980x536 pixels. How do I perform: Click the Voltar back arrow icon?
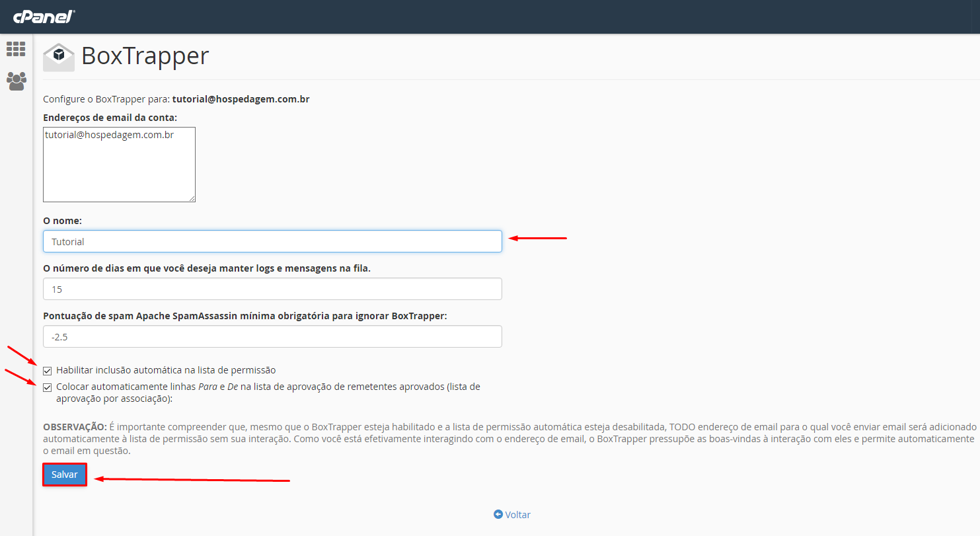point(498,514)
